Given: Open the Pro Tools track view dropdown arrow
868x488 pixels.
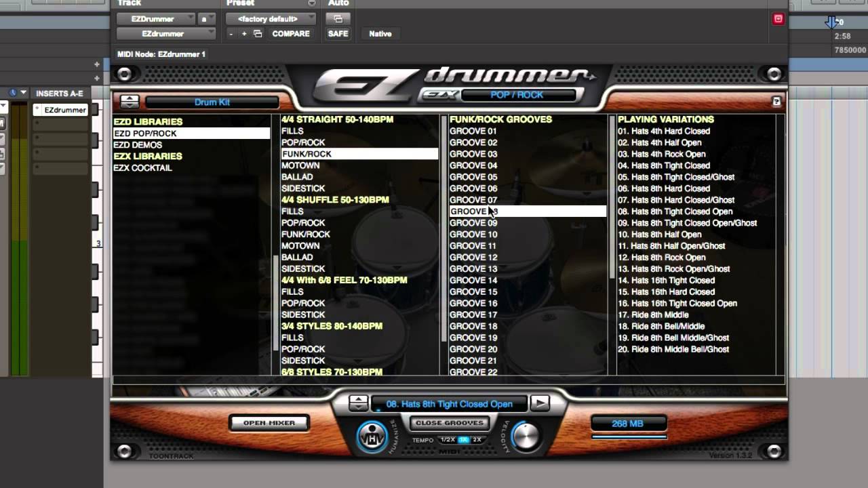Looking at the screenshot, I should coord(24,93).
